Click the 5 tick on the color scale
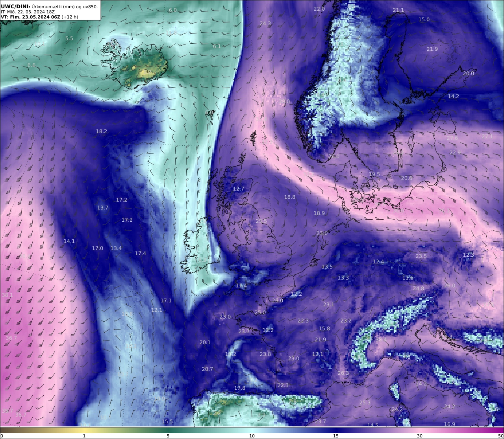This screenshot has width=504, height=439. coord(168,436)
